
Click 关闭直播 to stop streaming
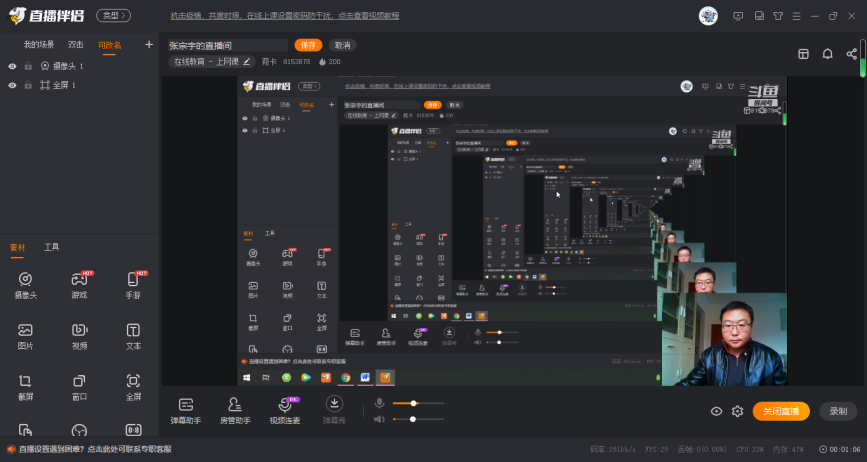point(781,411)
